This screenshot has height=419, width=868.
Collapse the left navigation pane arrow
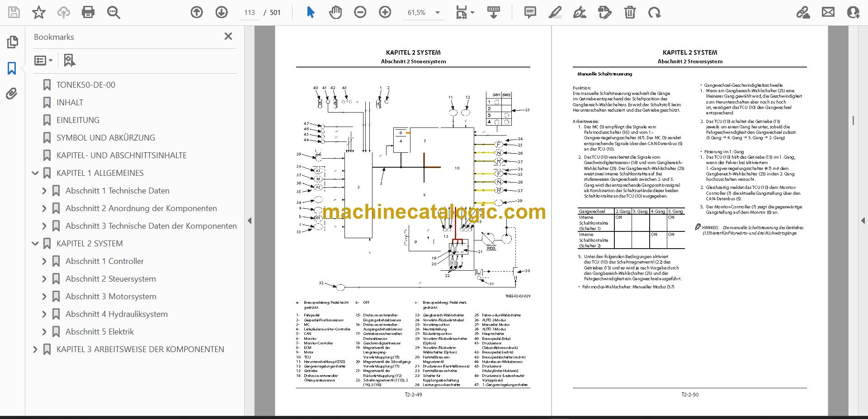(x=250, y=221)
